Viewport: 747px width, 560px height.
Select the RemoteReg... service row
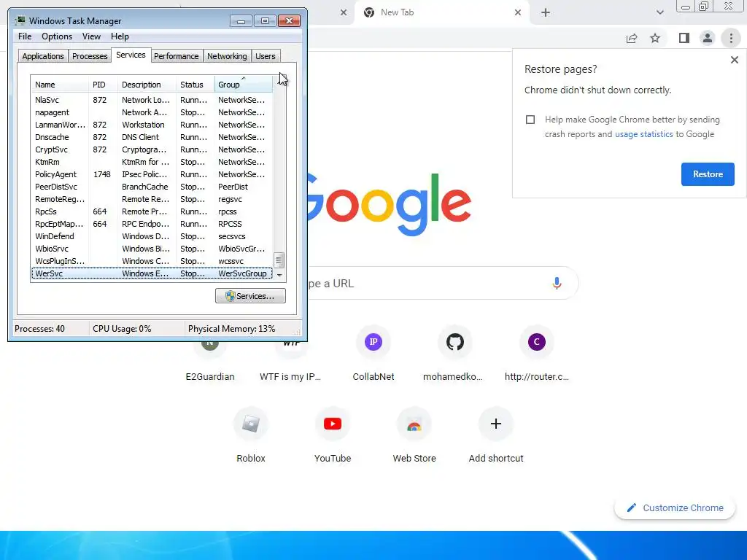point(152,199)
